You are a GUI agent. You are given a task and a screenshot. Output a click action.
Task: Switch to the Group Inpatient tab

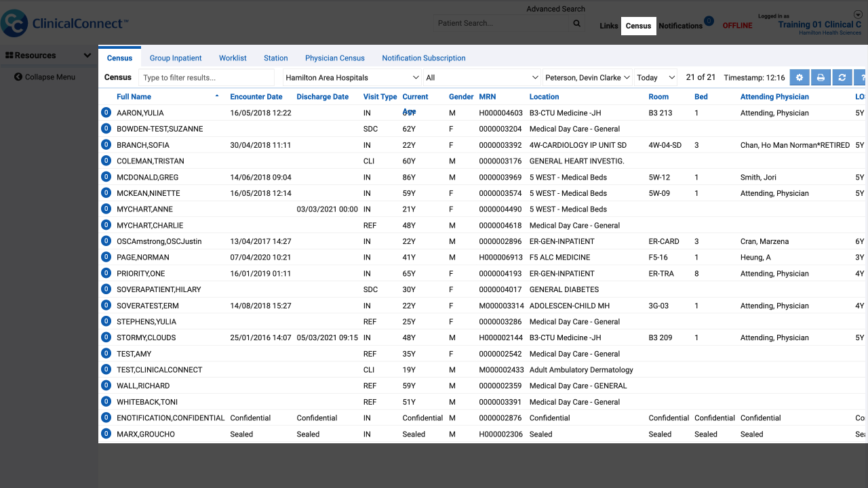click(x=176, y=58)
